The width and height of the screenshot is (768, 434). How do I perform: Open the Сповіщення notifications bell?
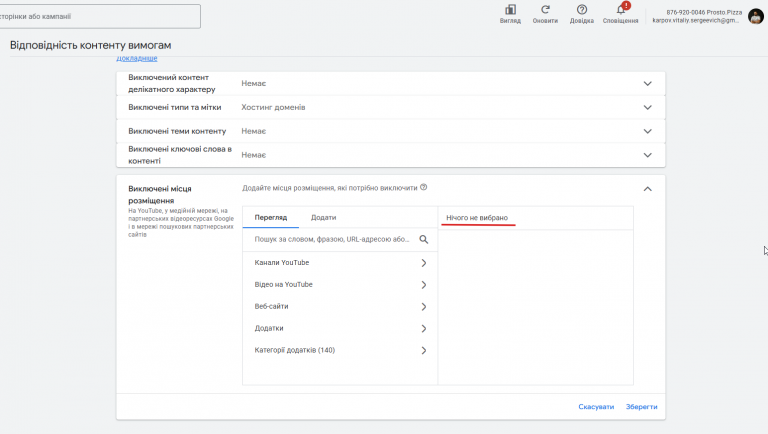(620, 10)
